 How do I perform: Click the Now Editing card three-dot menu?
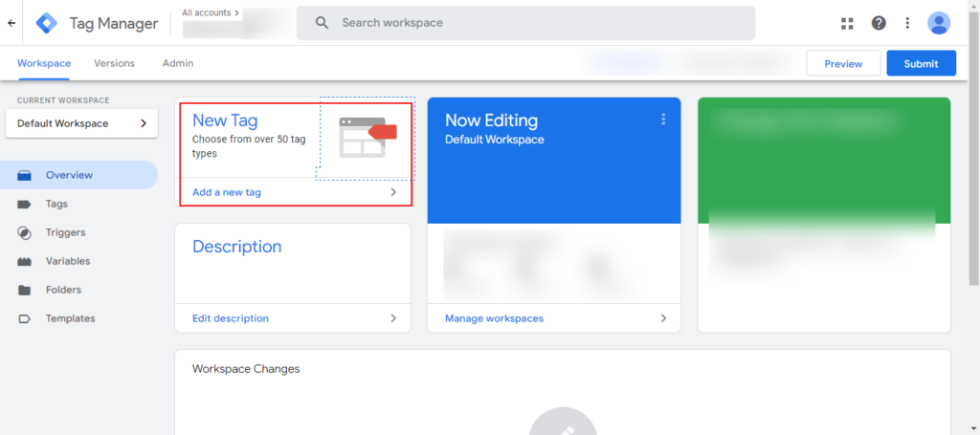pyautogui.click(x=662, y=120)
